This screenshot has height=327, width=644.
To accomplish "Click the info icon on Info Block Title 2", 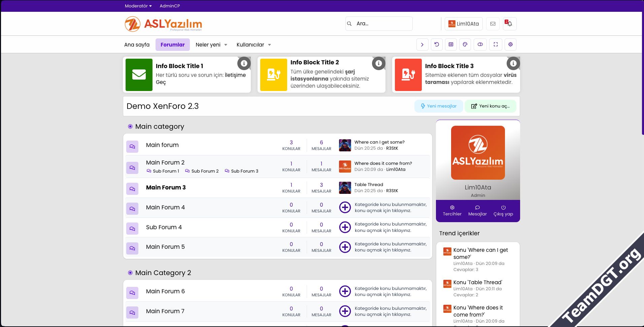I will [x=378, y=63].
